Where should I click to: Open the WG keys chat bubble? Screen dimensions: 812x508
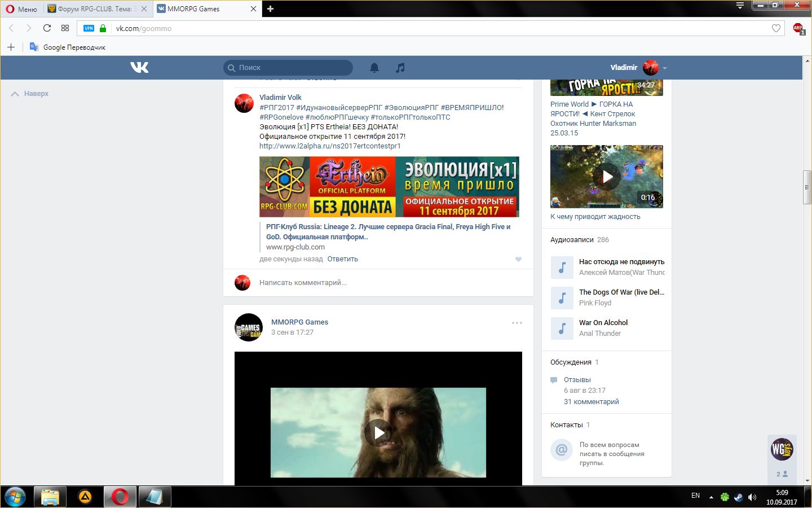782,449
